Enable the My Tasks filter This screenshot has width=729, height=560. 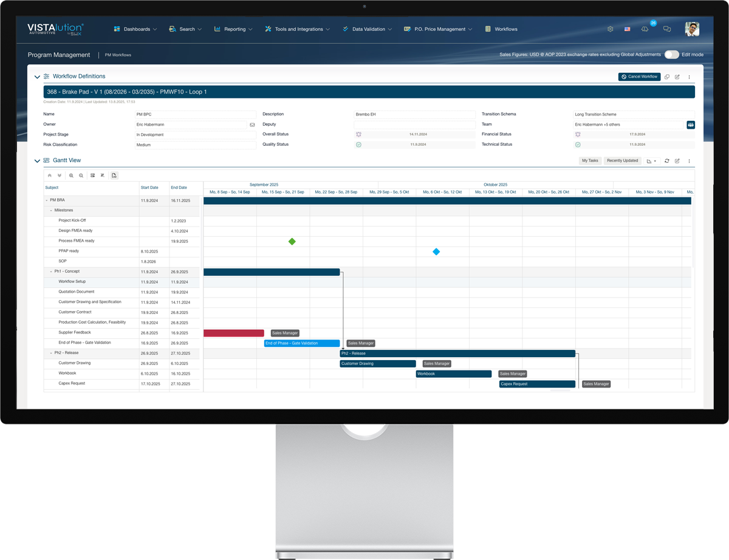(x=589, y=160)
